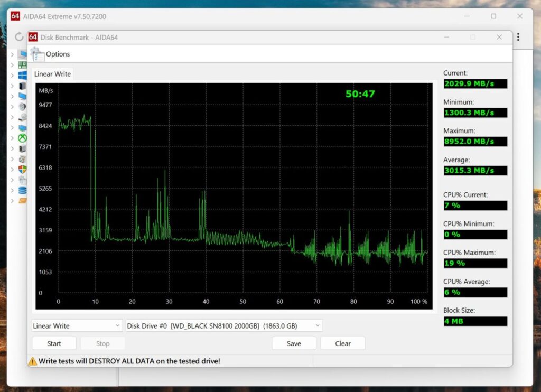541x392 pixels.
Task: Select the Devices tree icon
Action: [x=22, y=148]
